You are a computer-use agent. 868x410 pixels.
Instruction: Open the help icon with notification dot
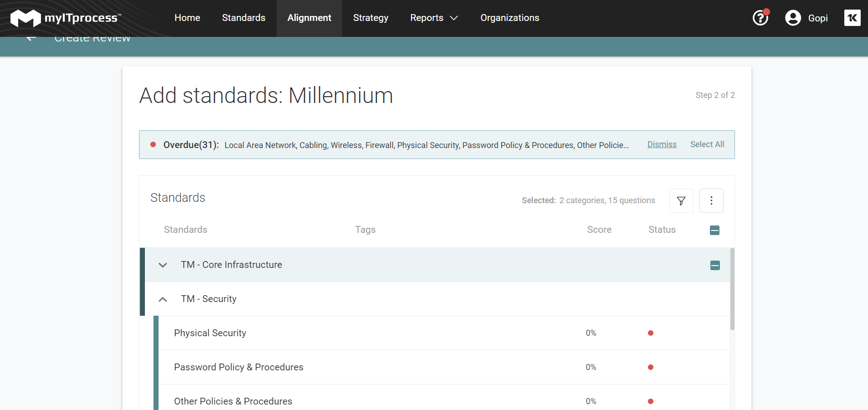(x=760, y=18)
